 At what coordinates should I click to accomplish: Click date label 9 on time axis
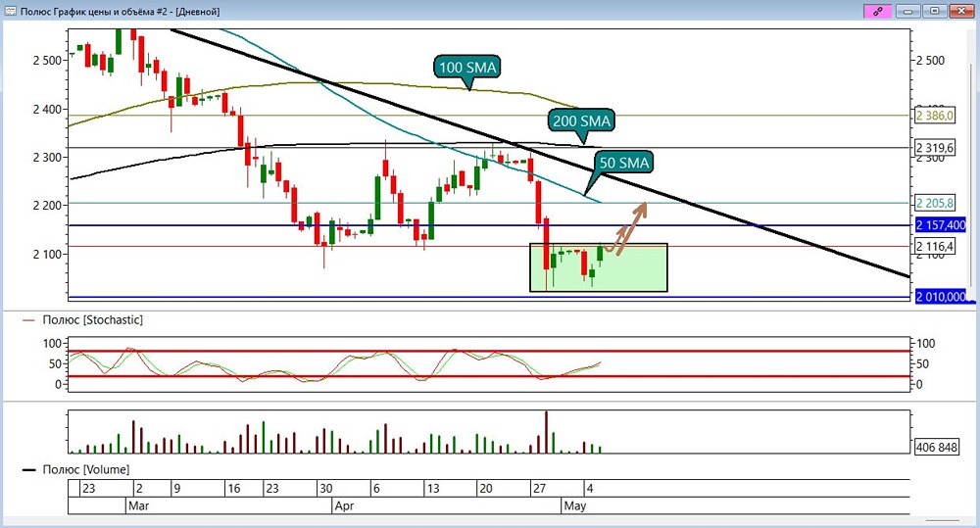(x=176, y=489)
